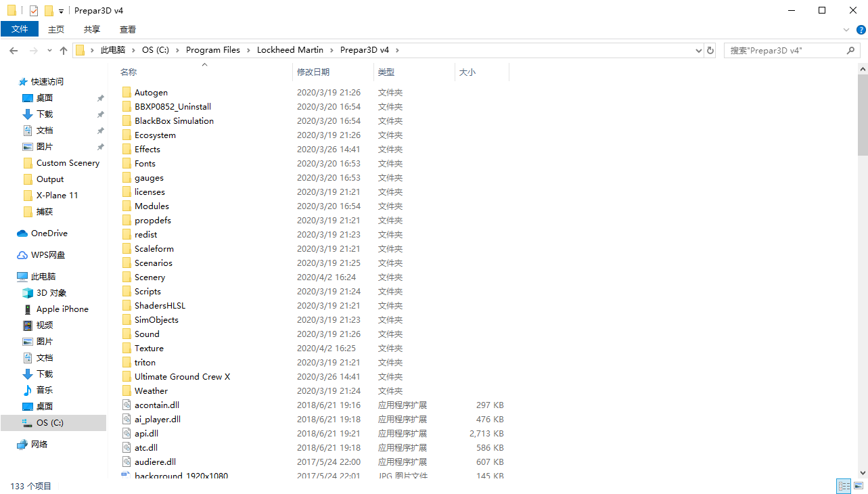Image resolution: width=868 pixels, height=494 pixels.
Task: Open pinned 下载 under quick access
Action: [x=45, y=114]
